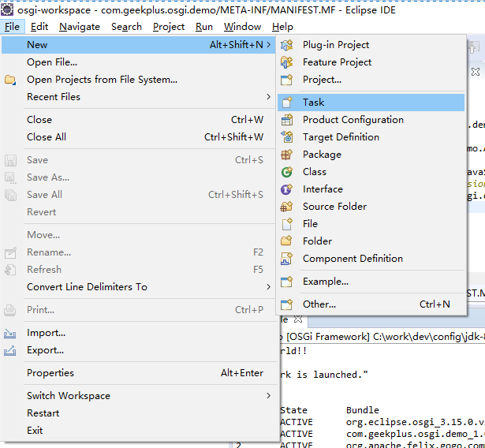Expand the Recent Files submenu arrow

click(x=268, y=97)
